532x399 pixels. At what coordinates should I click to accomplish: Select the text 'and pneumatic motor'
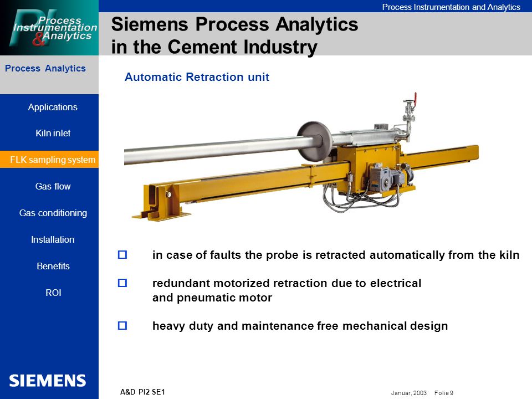click(x=212, y=298)
